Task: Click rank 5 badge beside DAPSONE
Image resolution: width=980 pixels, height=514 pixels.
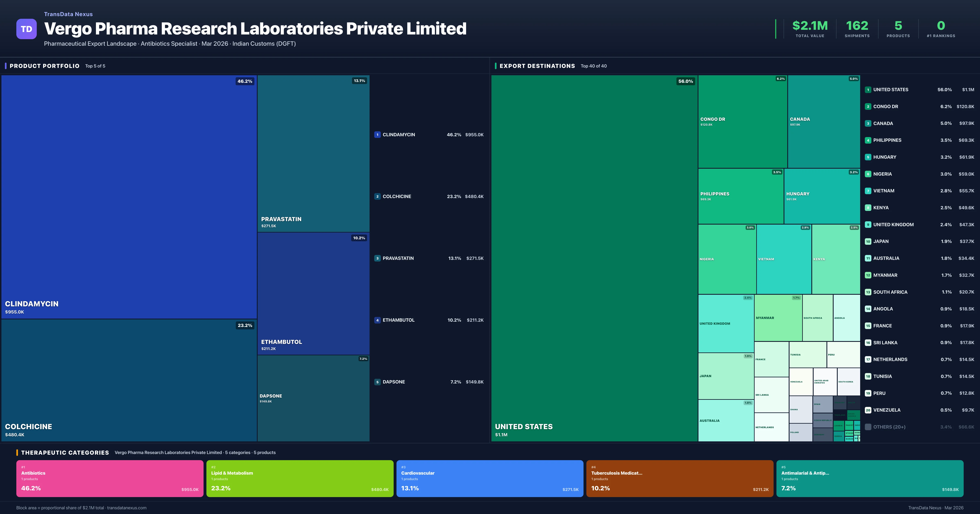Action: 377,382
